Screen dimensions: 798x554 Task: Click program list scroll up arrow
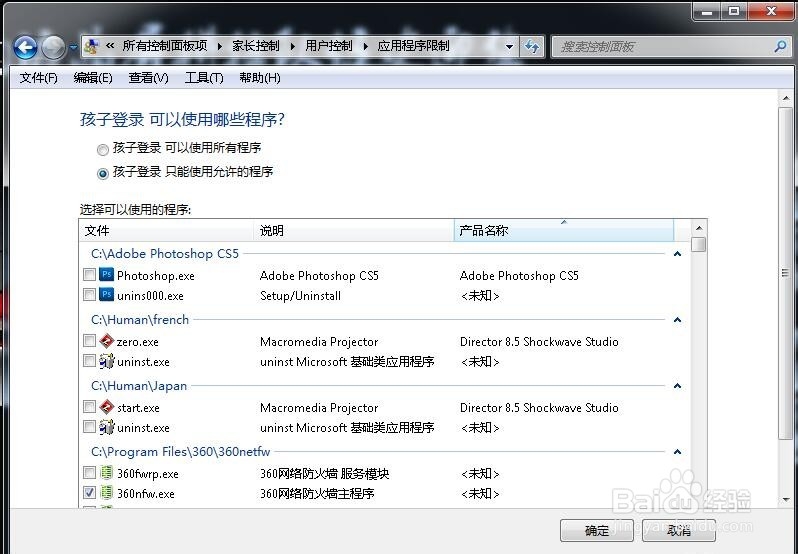pyautogui.click(x=699, y=228)
